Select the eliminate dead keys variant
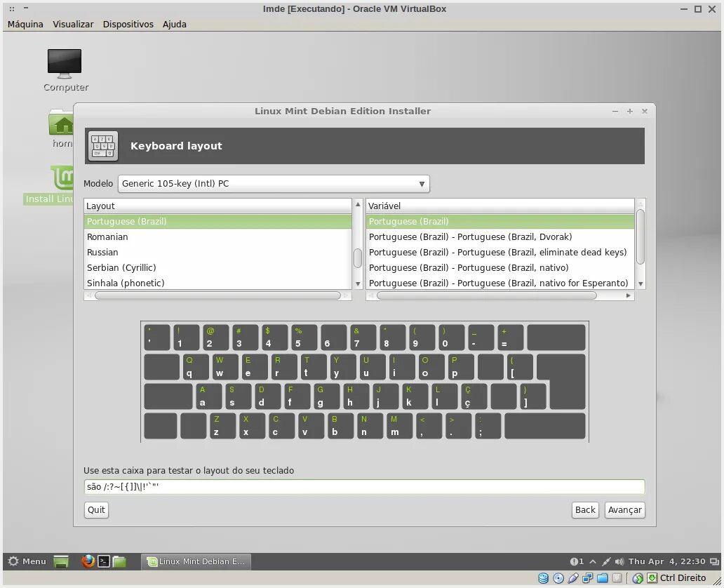 [500, 252]
